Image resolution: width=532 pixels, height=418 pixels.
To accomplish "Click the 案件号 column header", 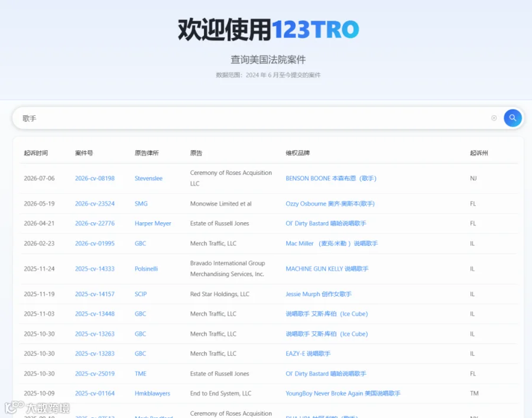I will (x=84, y=153).
